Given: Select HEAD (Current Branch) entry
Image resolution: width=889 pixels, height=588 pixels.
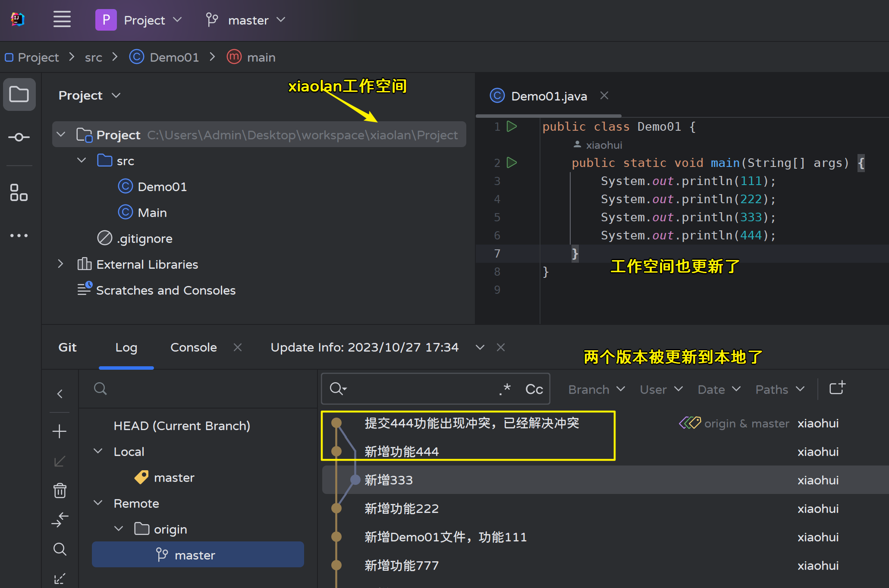Looking at the screenshot, I should tap(182, 426).
